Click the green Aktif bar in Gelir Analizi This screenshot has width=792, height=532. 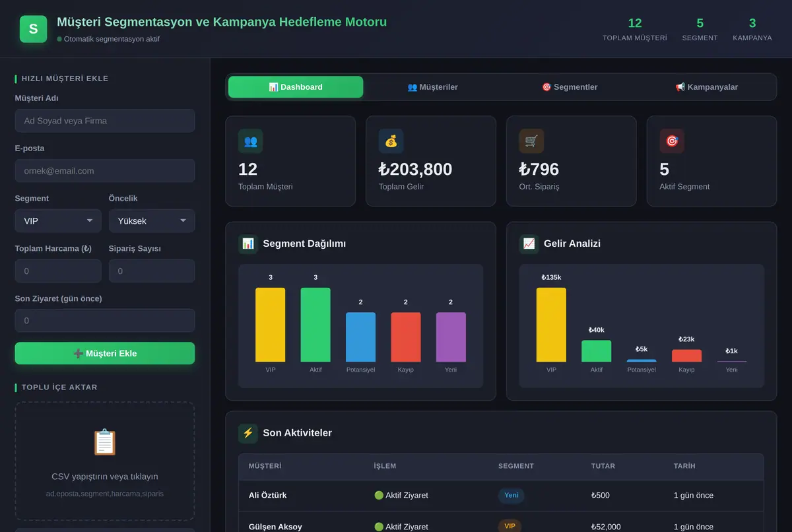[596, 351]
